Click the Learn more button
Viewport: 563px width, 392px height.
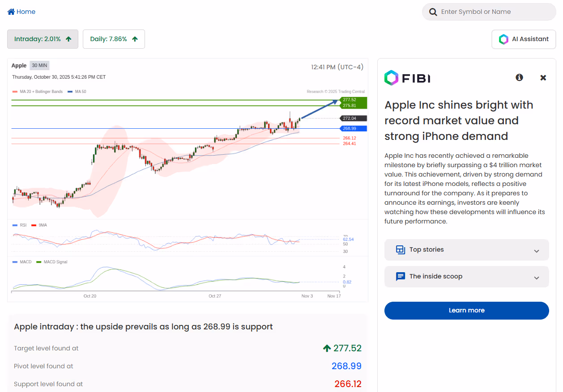[467, 311]
